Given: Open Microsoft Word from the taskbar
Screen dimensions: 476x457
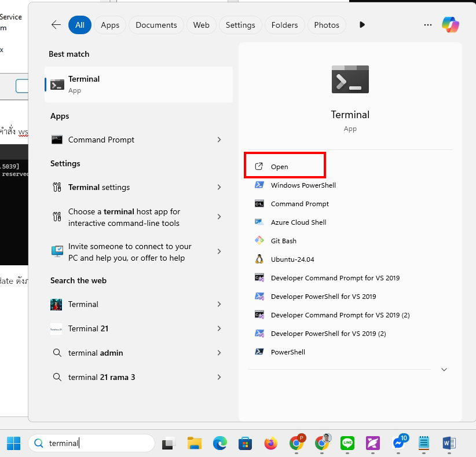Looking at the screenshot, I should coord(449,443).
